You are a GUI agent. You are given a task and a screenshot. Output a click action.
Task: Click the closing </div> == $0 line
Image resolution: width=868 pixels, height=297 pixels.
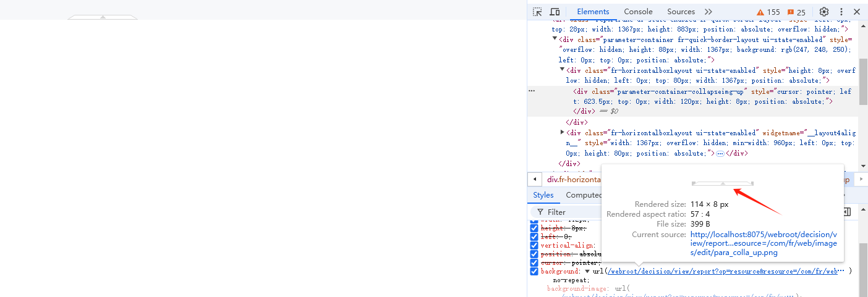595,111
